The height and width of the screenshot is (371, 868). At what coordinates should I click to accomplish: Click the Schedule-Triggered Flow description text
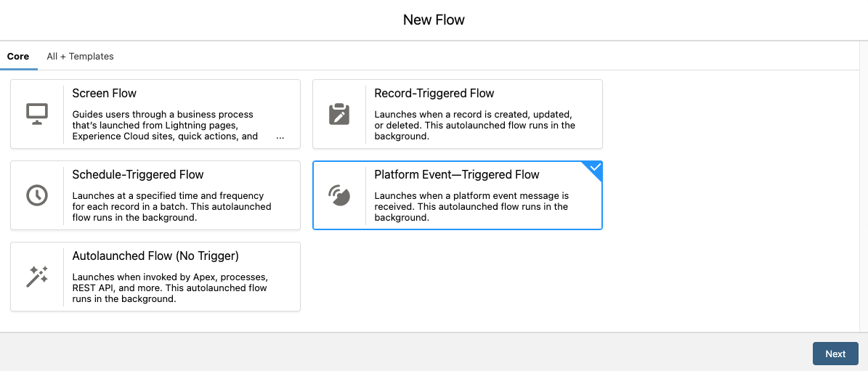pyautogui.click(x=171, y=206)
